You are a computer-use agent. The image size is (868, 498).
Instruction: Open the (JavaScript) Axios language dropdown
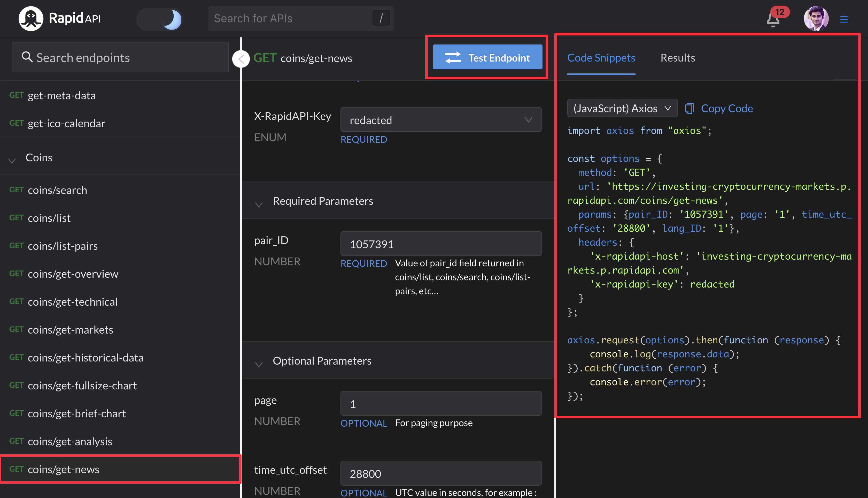(622, 108)
